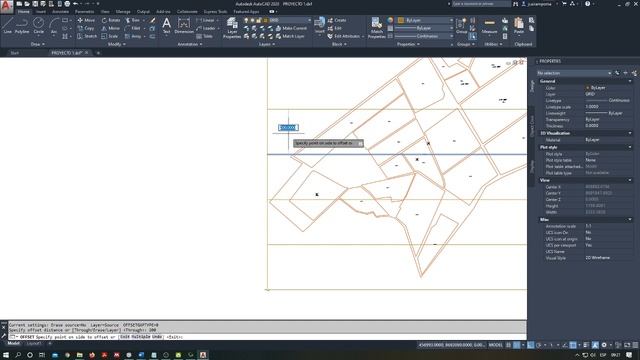This screenshot has height=360, width=640.
Task: Select the Arc tool
Action: (x=53, y=26)
